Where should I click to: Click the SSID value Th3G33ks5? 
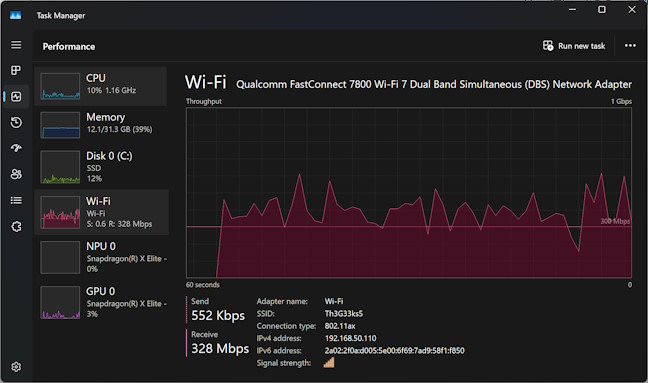click(x=343, y=314)
